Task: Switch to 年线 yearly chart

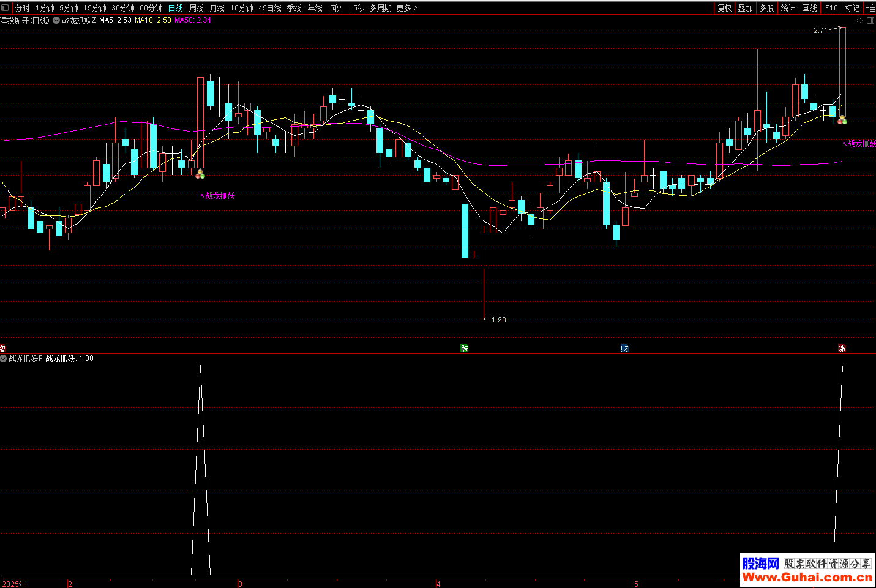Action: 315,8
